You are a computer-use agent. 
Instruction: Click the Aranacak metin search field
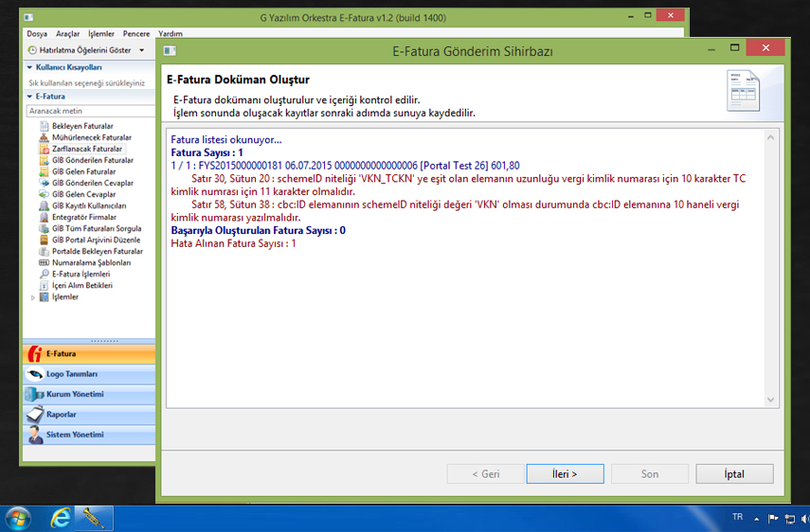85,111
